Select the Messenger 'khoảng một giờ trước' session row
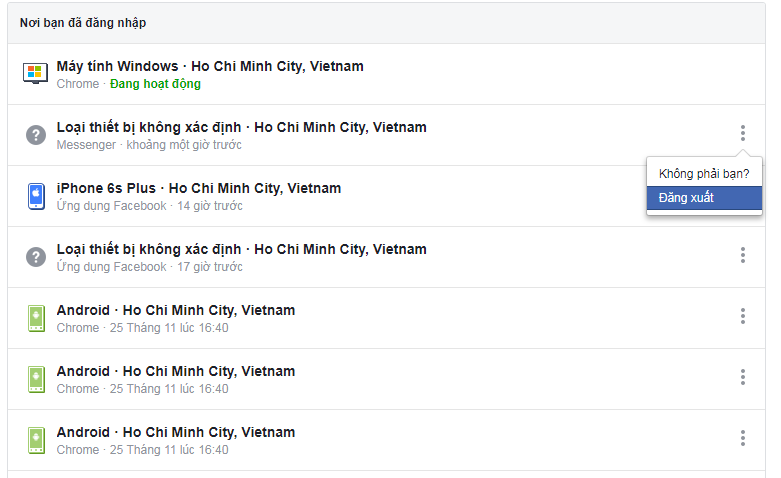 pos(386,135)
